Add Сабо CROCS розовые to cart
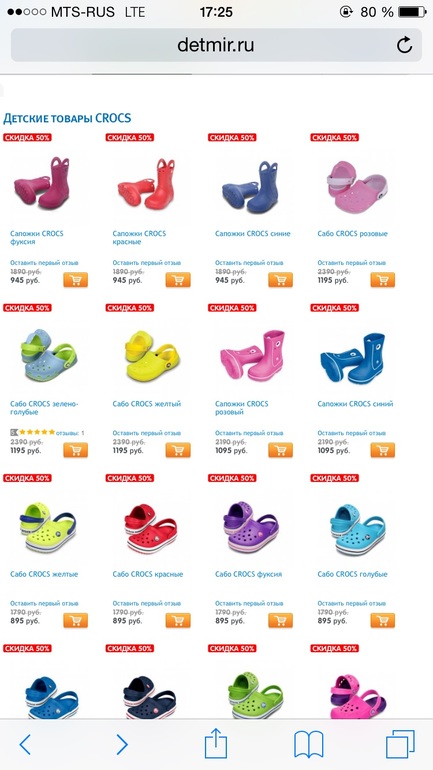This screenshot has width=433, height=770. click(x=382, y=280)
